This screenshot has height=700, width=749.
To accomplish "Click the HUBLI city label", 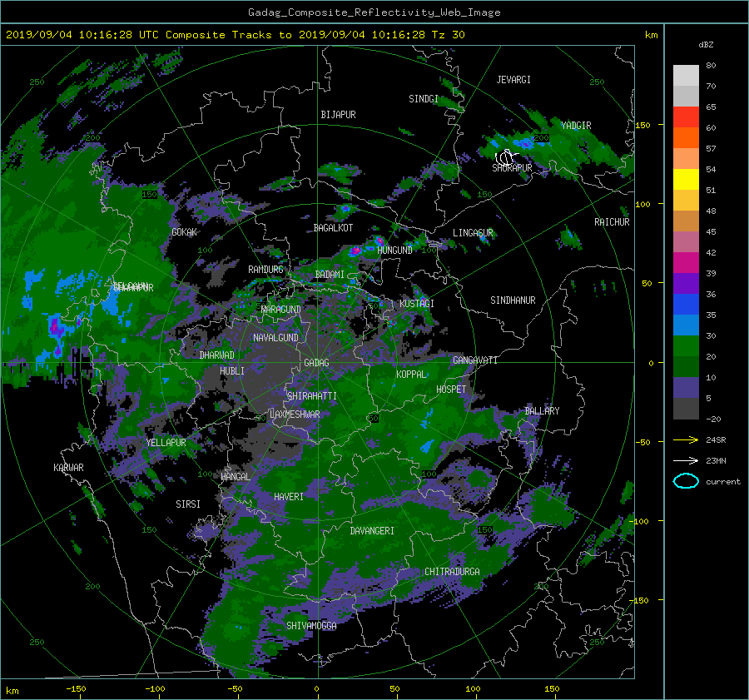I will click(x=232, y=371).
